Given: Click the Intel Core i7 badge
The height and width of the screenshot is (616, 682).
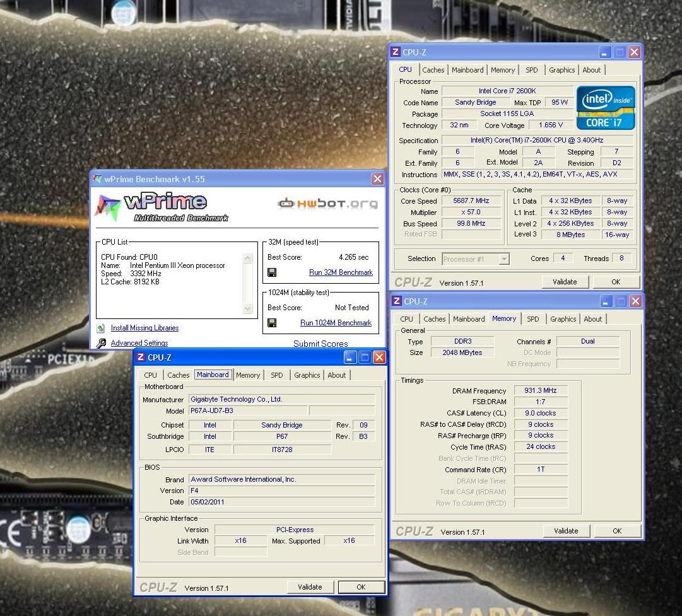Looking at the screenshot, I should (606, 107).
